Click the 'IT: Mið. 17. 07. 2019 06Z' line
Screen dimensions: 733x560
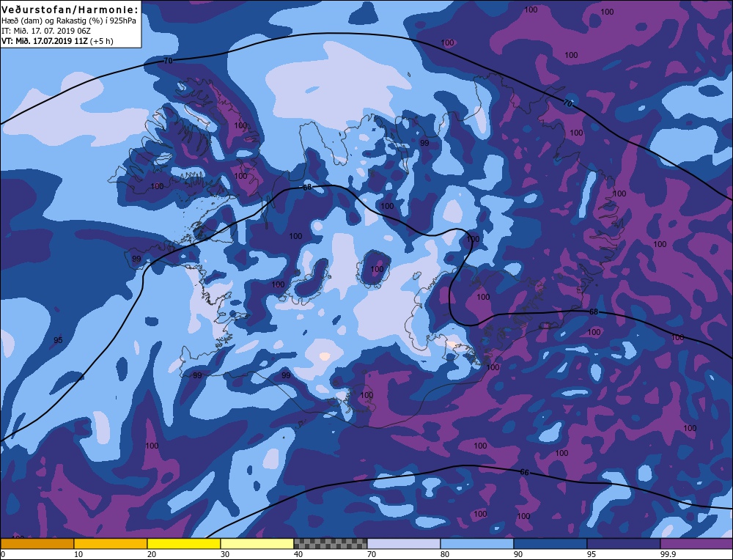pyautogui.click(x=46, y=31)
